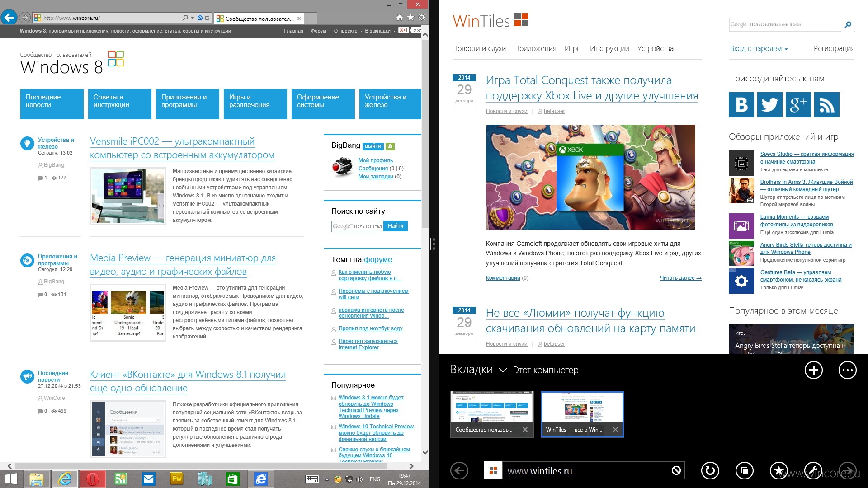This screenshot has width=868, height=488.
Task: Click the ENG language indicator
Action: [375, 479]
